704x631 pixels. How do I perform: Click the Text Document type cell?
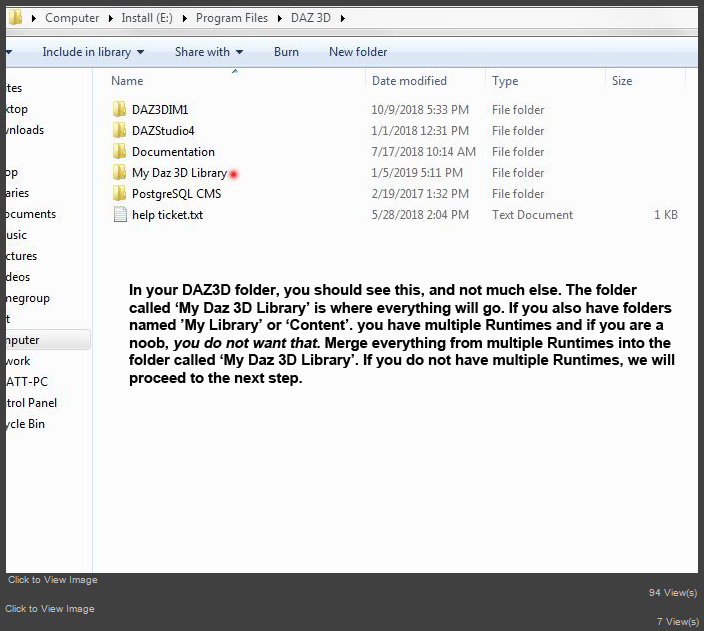point(532,215)
